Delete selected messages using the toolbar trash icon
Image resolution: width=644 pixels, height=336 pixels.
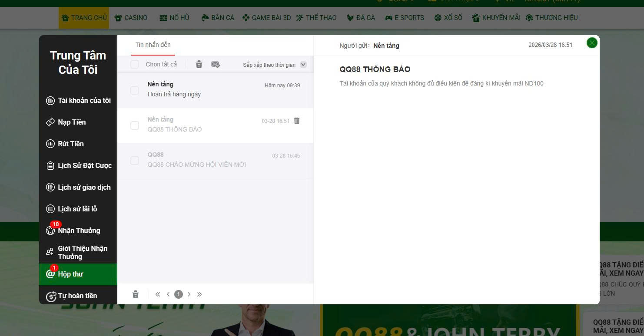point(199,64)
